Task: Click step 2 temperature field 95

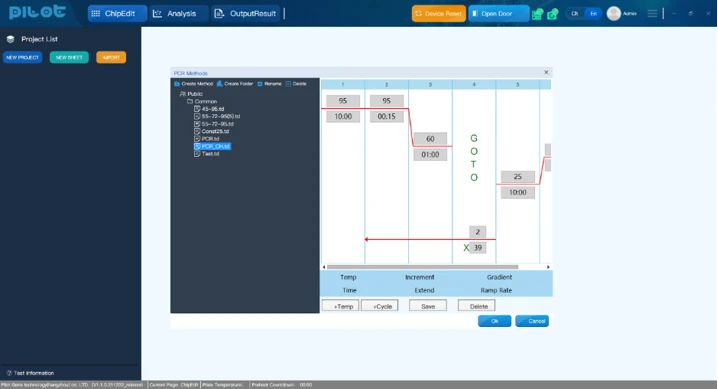Action: [x=386, y=101]
